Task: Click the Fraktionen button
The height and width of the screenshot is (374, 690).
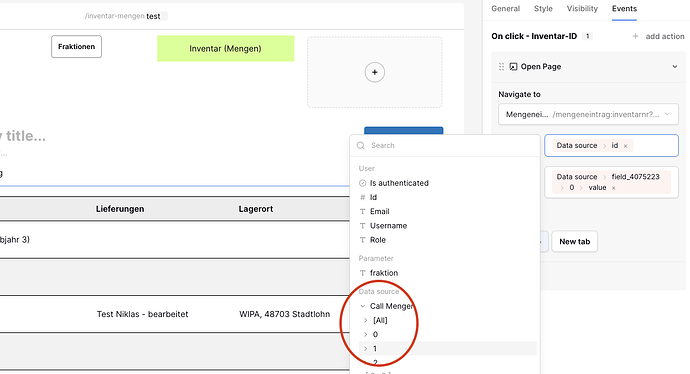Action: point(76,47)
